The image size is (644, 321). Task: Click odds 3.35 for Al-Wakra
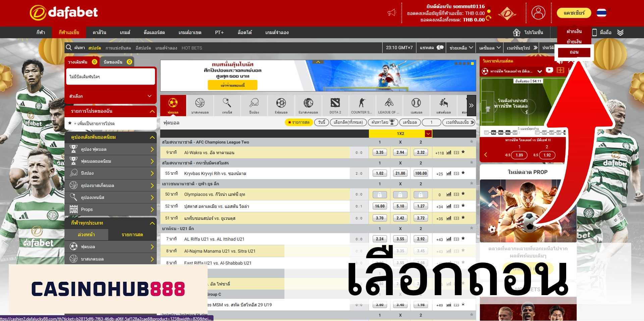point(380,152)
